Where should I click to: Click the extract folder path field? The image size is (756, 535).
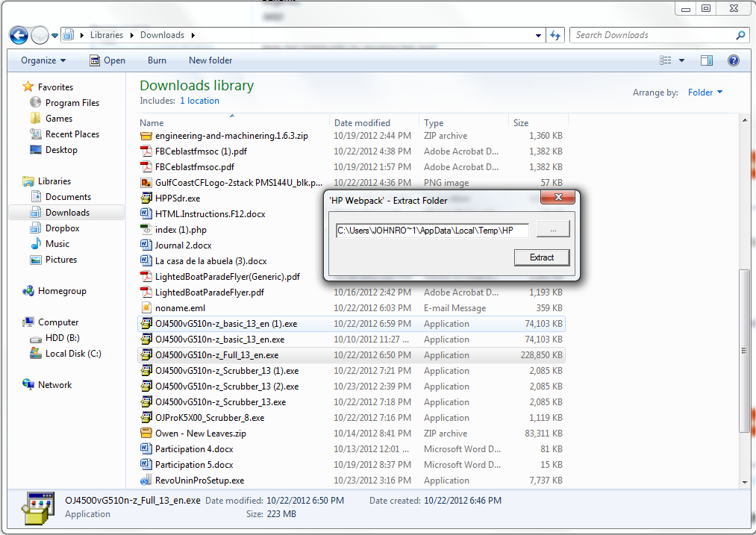point(432,231)
